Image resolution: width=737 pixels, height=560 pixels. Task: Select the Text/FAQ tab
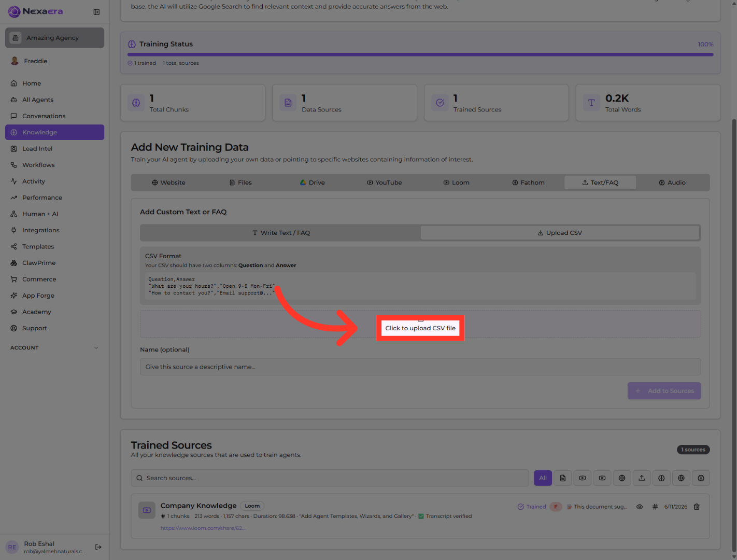[600, 183]
